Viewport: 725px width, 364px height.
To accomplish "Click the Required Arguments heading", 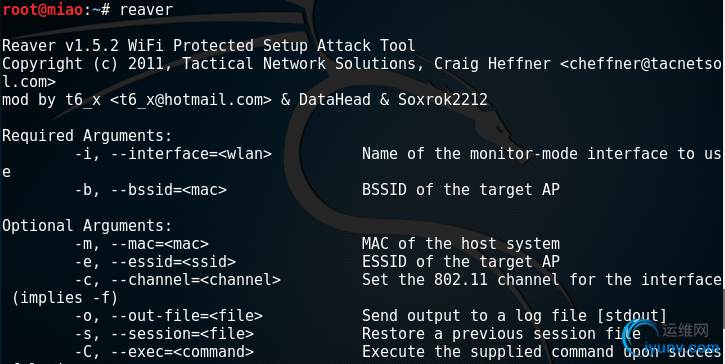I will point(87,136).
